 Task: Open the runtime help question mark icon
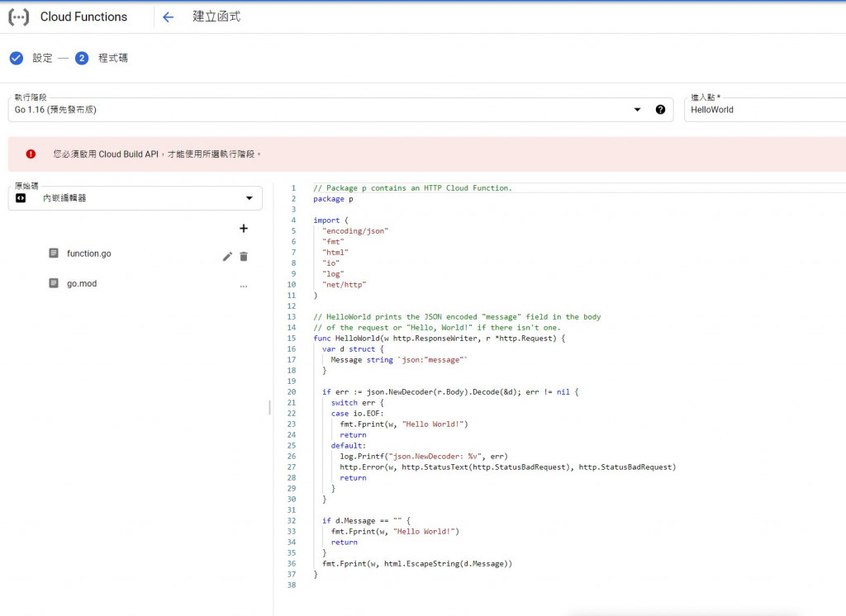point(660,110)
